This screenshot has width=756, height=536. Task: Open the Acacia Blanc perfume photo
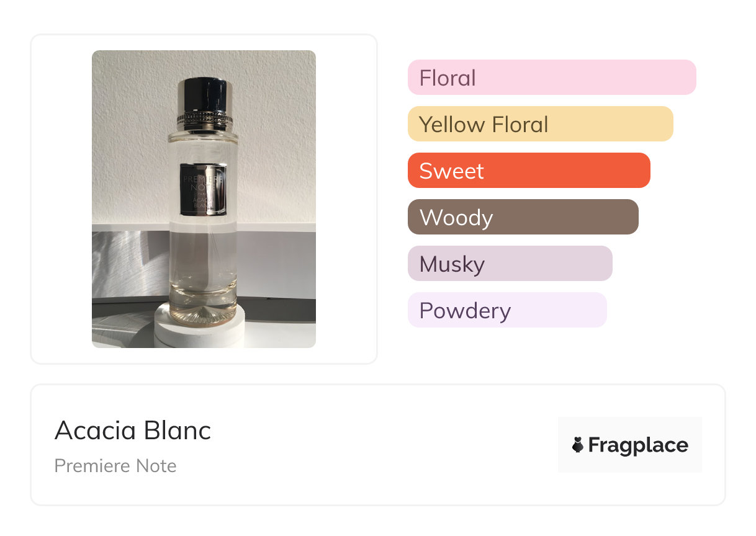point(204,199)
